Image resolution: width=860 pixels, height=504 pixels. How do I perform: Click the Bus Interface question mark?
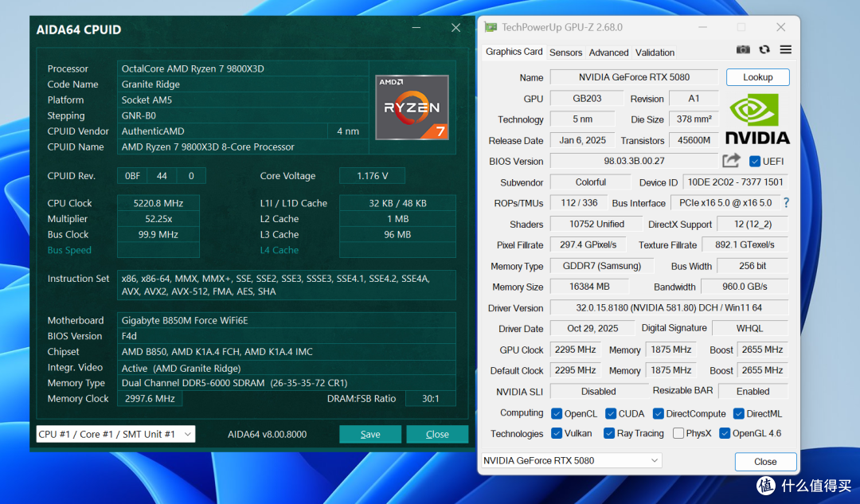[x=786, y=203]
